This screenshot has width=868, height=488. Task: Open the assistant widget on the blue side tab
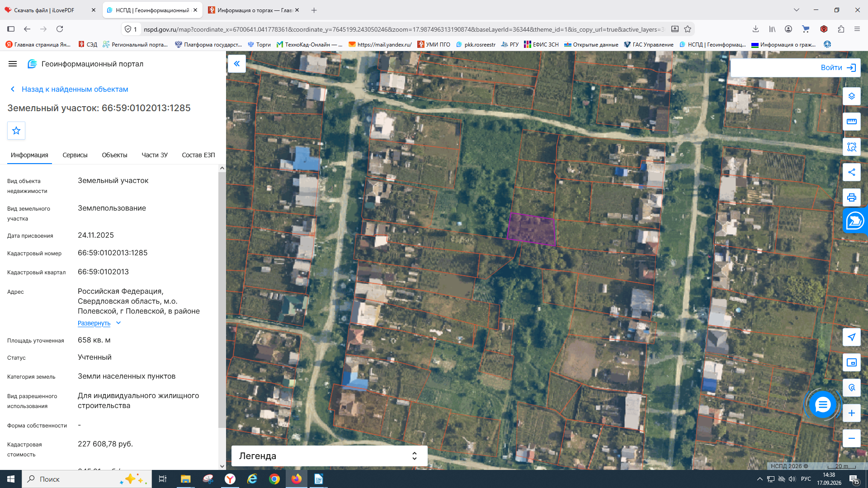click(x=855, y=221)
